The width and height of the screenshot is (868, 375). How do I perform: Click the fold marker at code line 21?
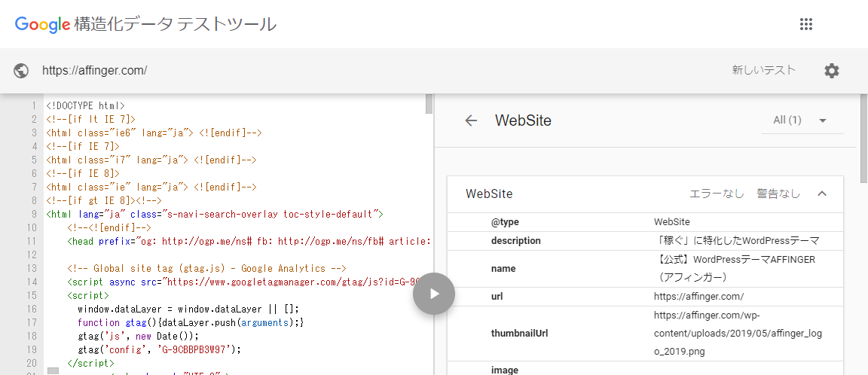coord(53,370)
